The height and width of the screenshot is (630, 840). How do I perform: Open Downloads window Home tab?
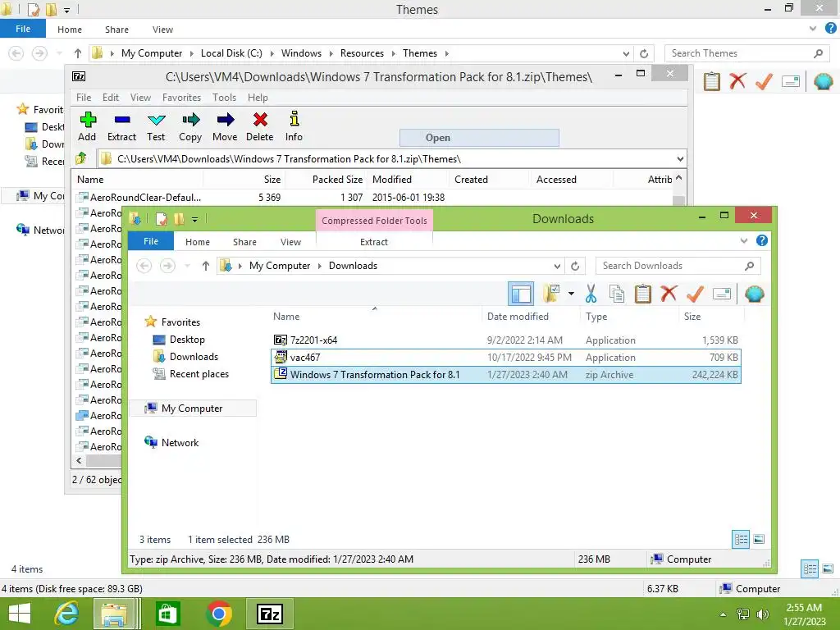coord(198,242)
